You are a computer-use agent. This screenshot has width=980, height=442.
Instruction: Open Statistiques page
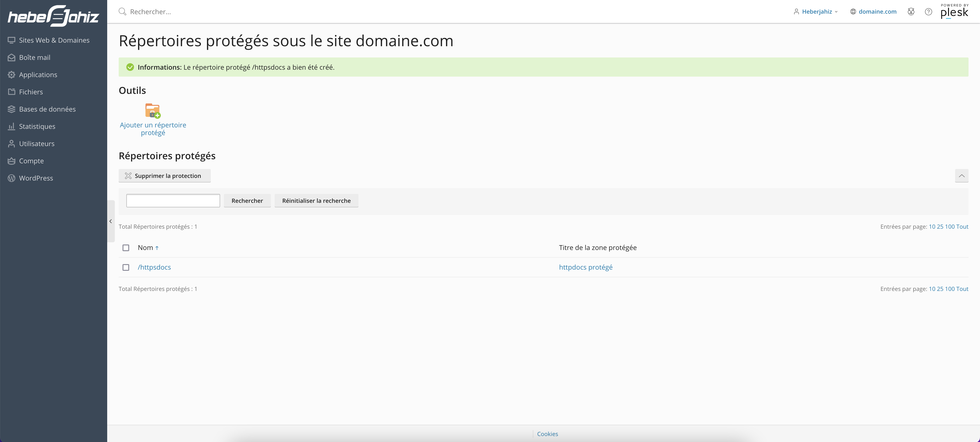[37, 126]
